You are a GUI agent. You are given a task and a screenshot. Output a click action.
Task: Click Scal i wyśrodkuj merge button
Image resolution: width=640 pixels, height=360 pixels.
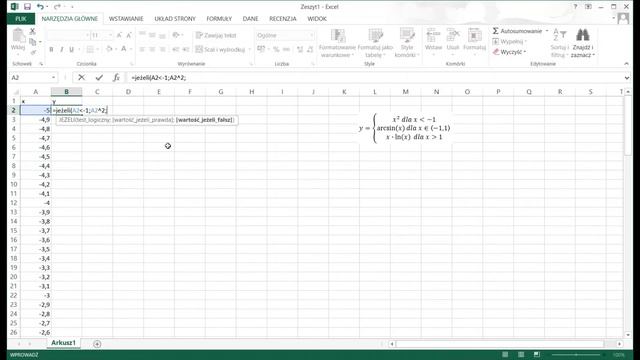point(220,49)
